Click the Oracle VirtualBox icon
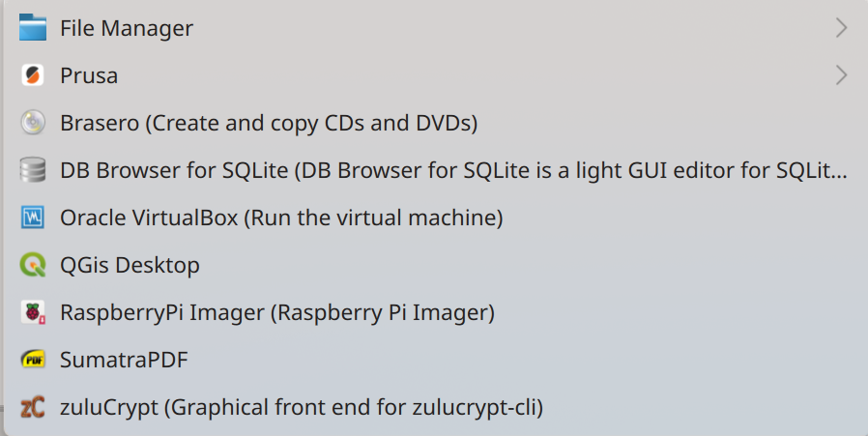Viewport: 868px width, 436px height. [x=33, y=218]
